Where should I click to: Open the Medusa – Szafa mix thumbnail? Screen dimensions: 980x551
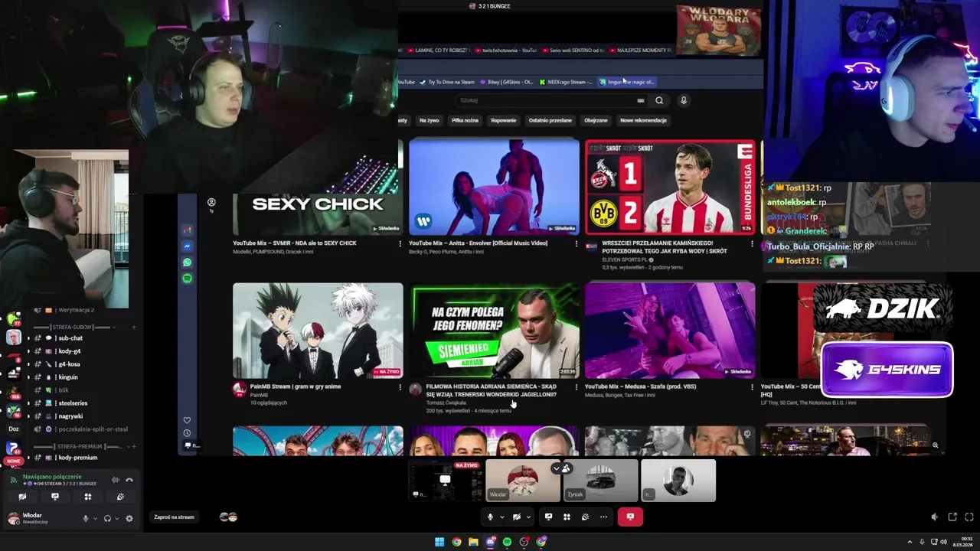[x=670, y=331]
